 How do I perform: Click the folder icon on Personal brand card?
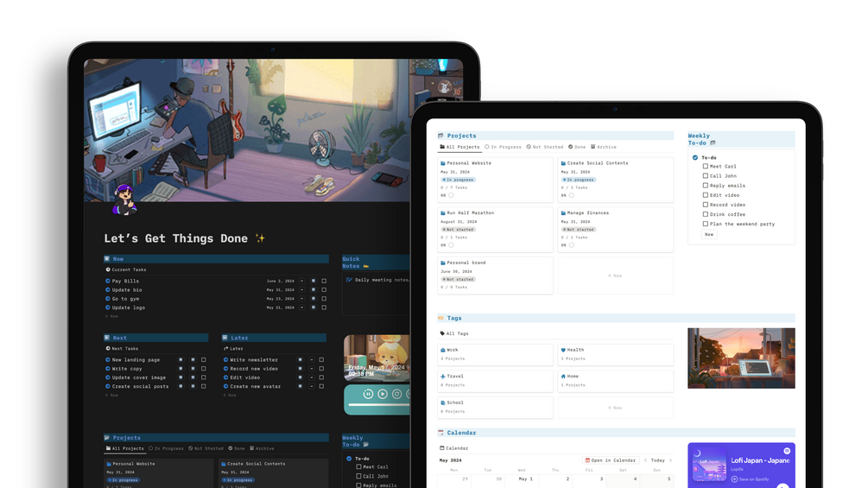click(443, 263)
